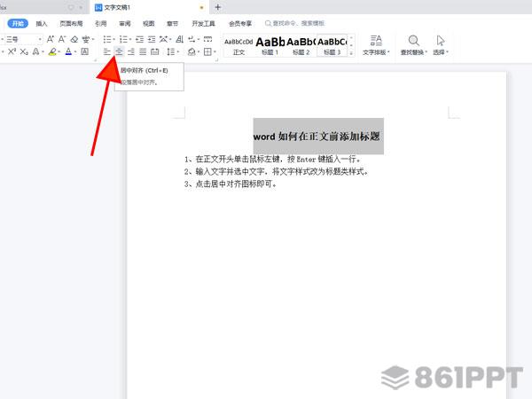The image size is (532, 399).
Task: Apply superscript X² formatting
Action: point(12,51)
